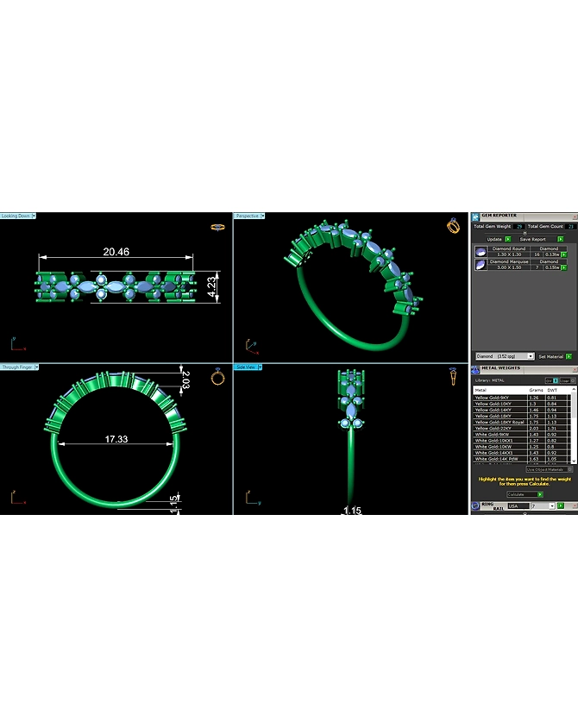578x728 pixels.
Task: Click the Update green arrow button
Action: point(508,239)
